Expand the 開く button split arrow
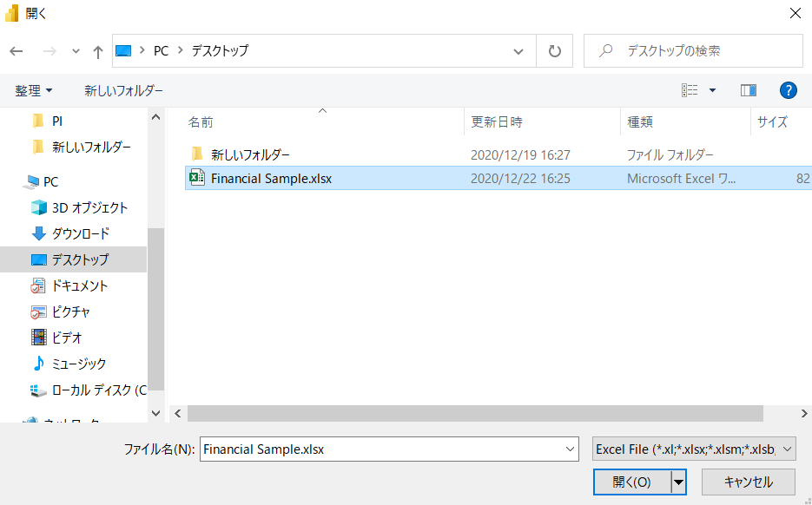This screenshot has height=505, width=812. click(678, 482)
